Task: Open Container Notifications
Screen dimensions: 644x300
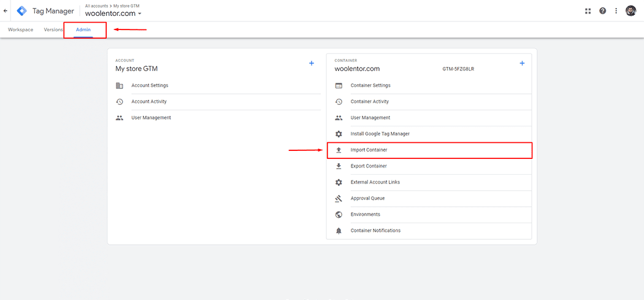Action: 375,231
